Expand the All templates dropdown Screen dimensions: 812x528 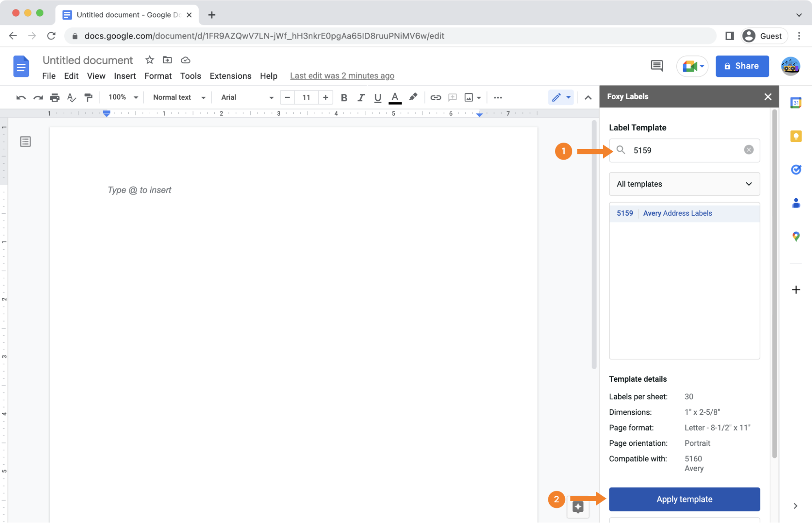pos(684,184)
